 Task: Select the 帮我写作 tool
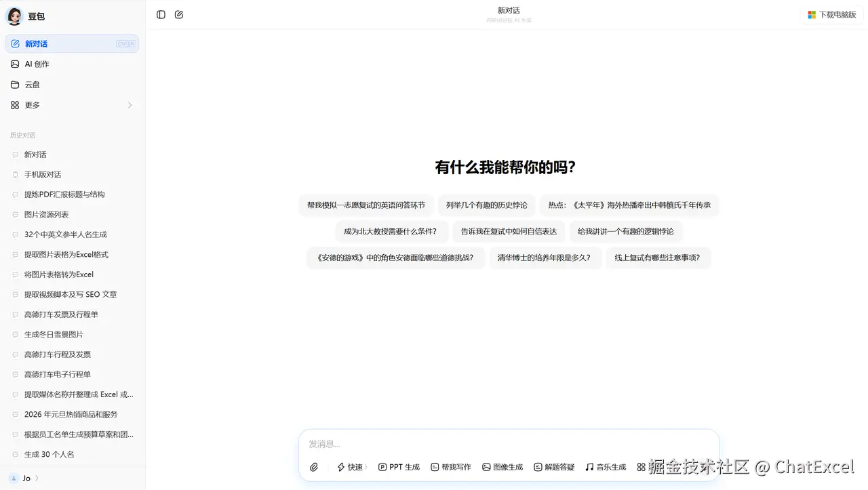(451, 467)
